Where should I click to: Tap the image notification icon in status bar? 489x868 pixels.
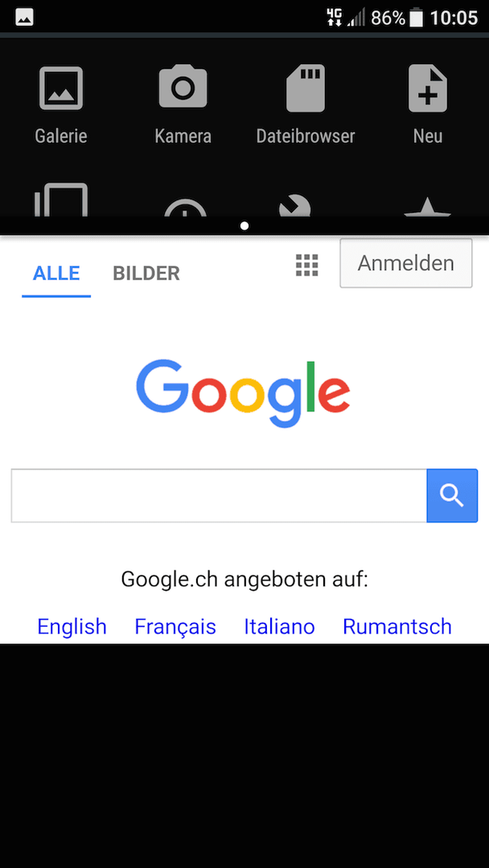click(24, 17)
